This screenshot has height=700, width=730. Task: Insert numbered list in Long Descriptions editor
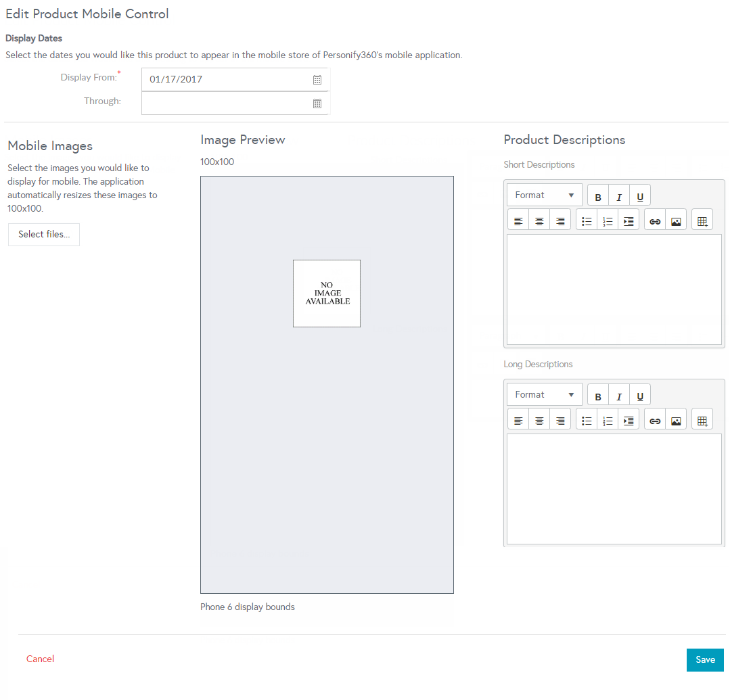pos(608,420)
